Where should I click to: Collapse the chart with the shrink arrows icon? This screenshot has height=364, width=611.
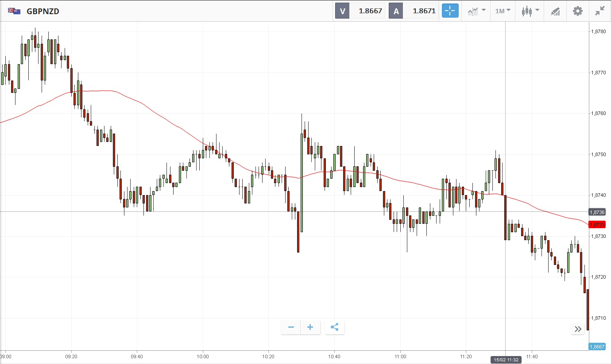[x=600, y=11]
